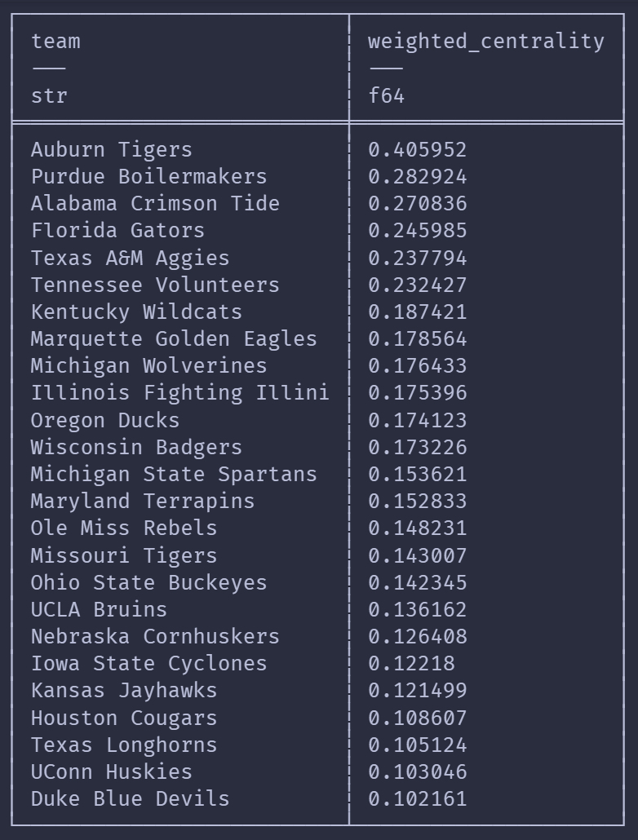The height and width of the screenshot is (840, 638).
Task: Select the Purdue Boilermakers row name
Action: point(148,177)
